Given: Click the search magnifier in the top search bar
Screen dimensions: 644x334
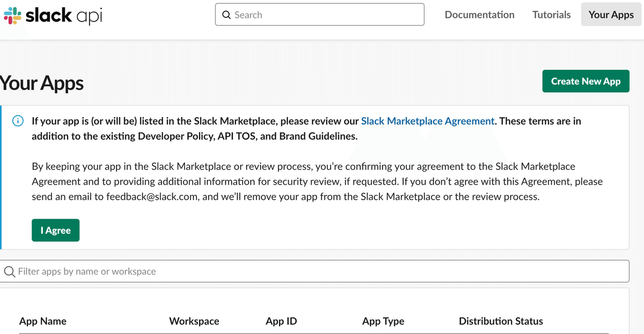Looking at the screenshot, I should (x=226, y=14).
